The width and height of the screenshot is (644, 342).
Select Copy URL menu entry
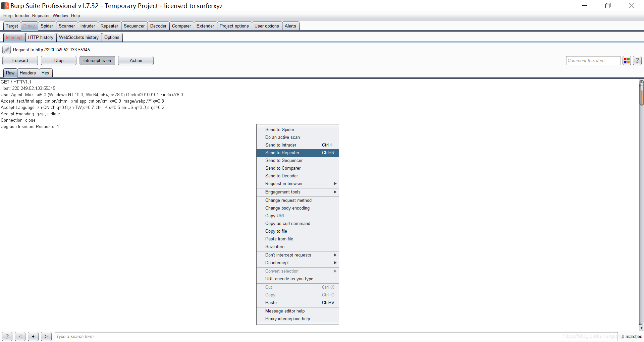(x=298, y=216)
